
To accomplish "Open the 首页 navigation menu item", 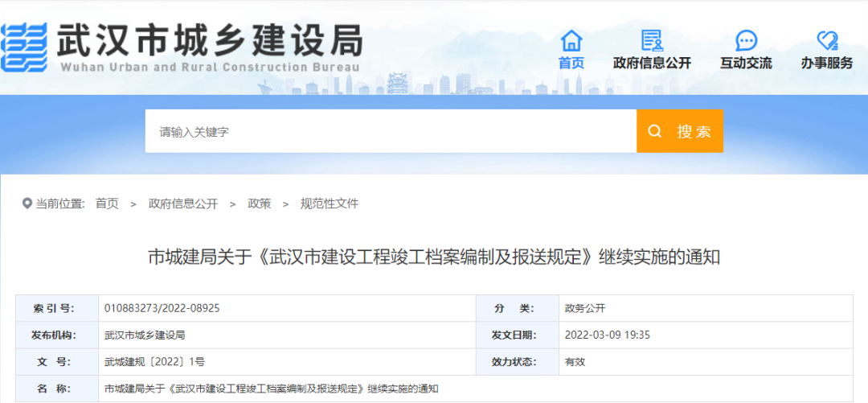I will [571, 64].
